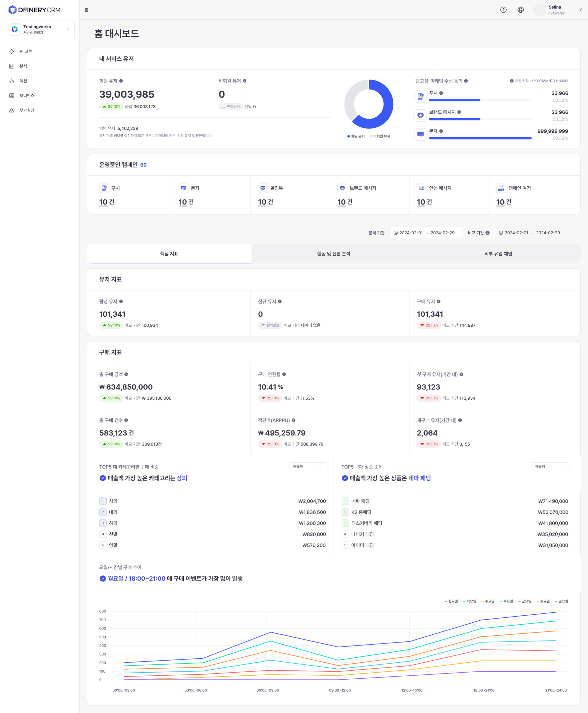Open 매출액 dropdown for category share
Viewport: 588px width, 713px height.
click(308, 467)
